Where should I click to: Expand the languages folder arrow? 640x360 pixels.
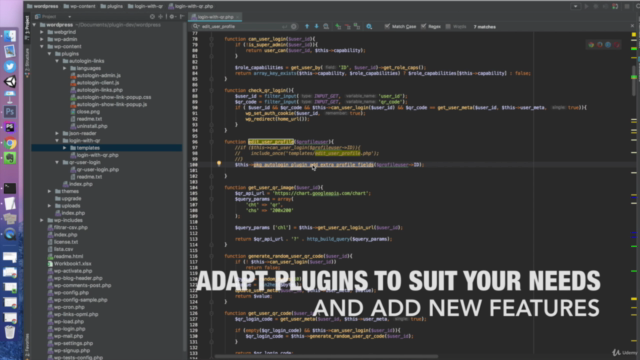click(64, 68)
